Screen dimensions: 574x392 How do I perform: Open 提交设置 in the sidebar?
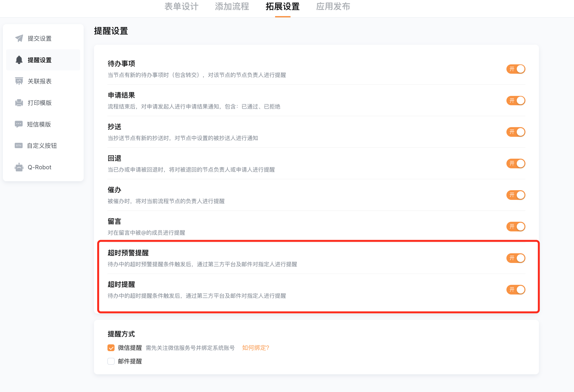pyautogui.click(x=43, y=38)
